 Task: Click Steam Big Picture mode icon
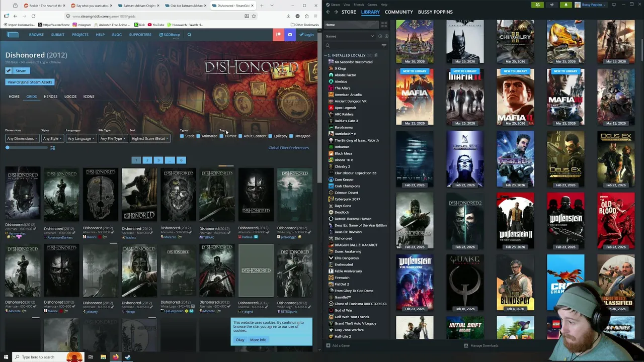click(613, 5)
